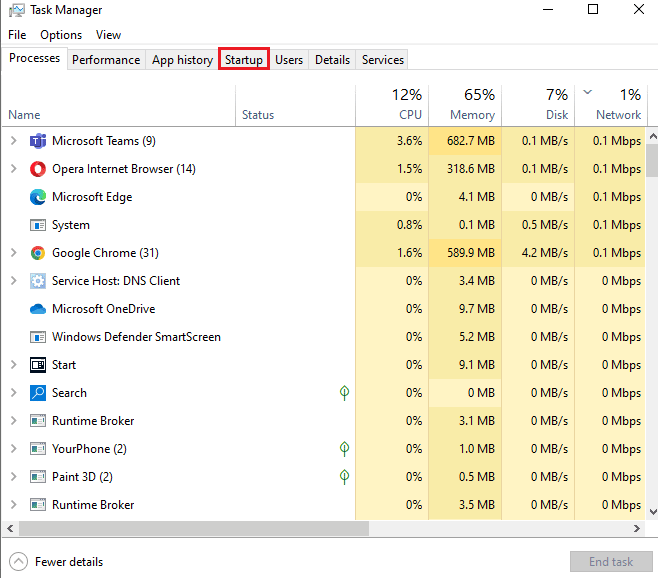Viewport: 658px width, 578px height.
Task: Select the Microsoft Edge process name
Action: [92, 197]
